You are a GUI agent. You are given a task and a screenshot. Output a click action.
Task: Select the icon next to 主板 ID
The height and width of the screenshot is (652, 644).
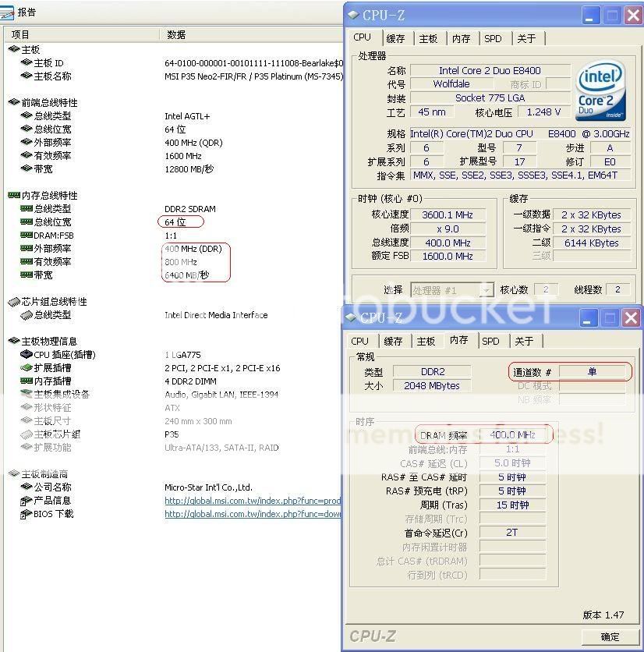click(27, 63)
